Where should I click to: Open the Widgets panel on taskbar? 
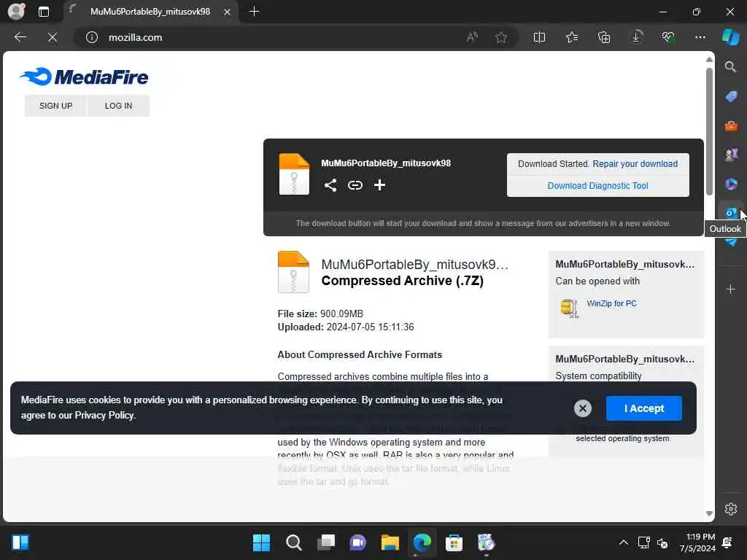[20, 542]
